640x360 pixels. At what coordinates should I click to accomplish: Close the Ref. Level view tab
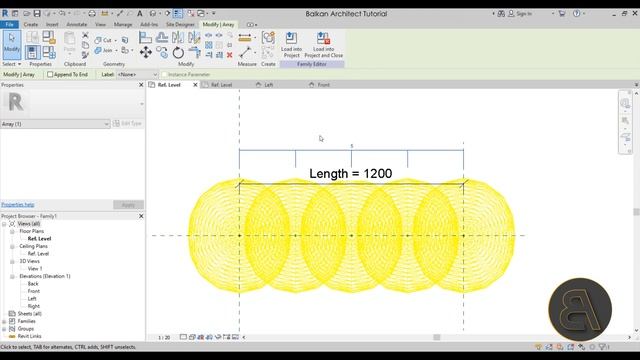pos(195,85)
